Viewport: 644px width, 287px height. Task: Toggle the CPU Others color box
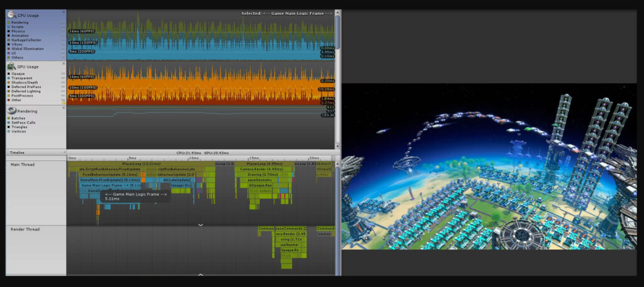9,58
